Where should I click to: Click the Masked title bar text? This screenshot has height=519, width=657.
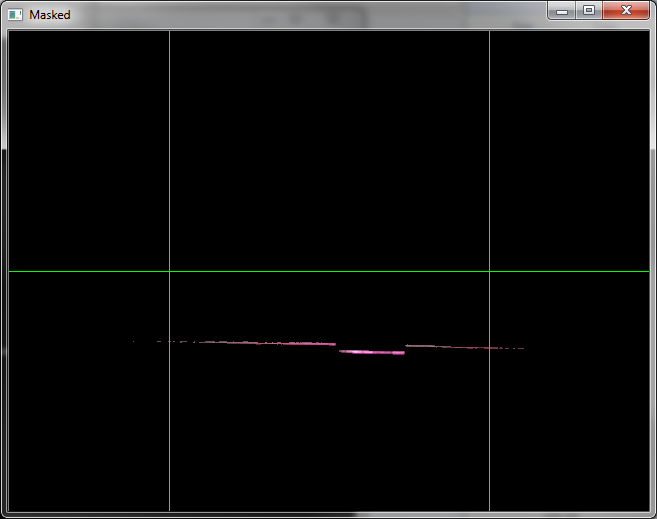click(x=49, y=15)
